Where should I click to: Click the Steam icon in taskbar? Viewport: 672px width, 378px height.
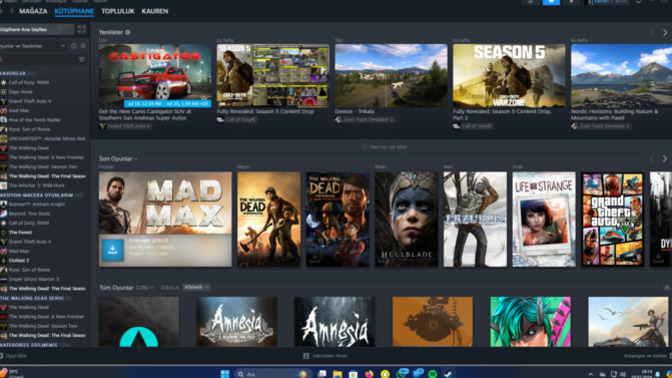coord(448,374)
